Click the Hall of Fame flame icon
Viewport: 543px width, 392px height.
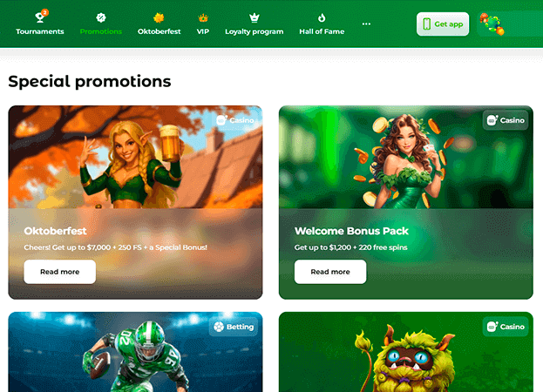tap(322, 17)
